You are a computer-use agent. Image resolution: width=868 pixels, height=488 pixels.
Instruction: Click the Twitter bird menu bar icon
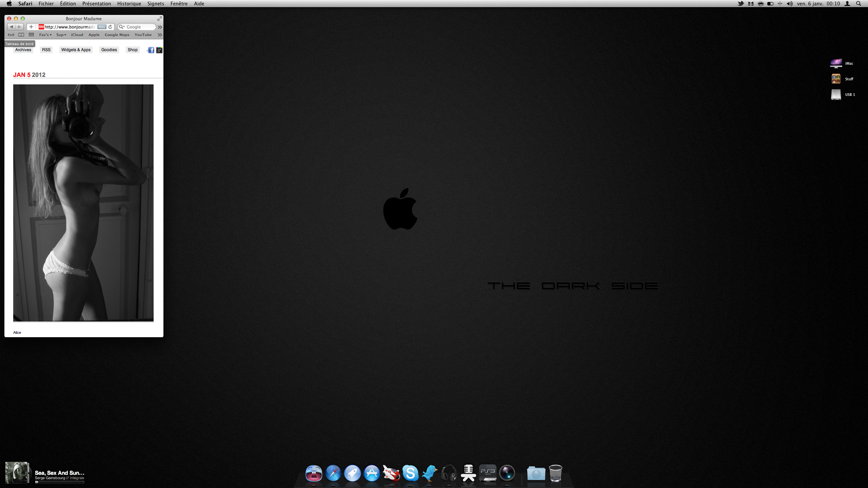741,4
